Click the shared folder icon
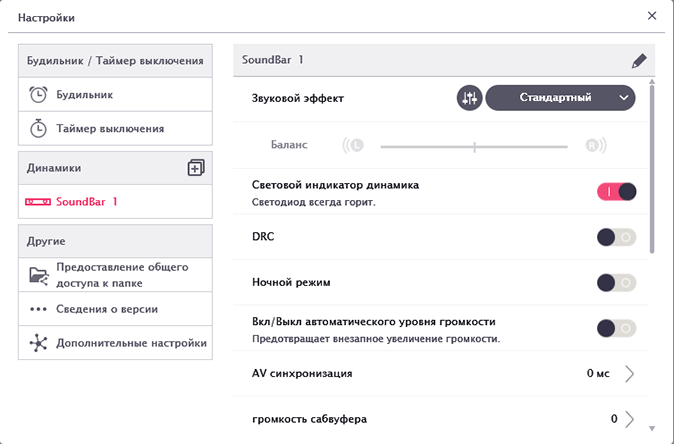This screenshot has height=444, width=674. [x=39, y=275]
